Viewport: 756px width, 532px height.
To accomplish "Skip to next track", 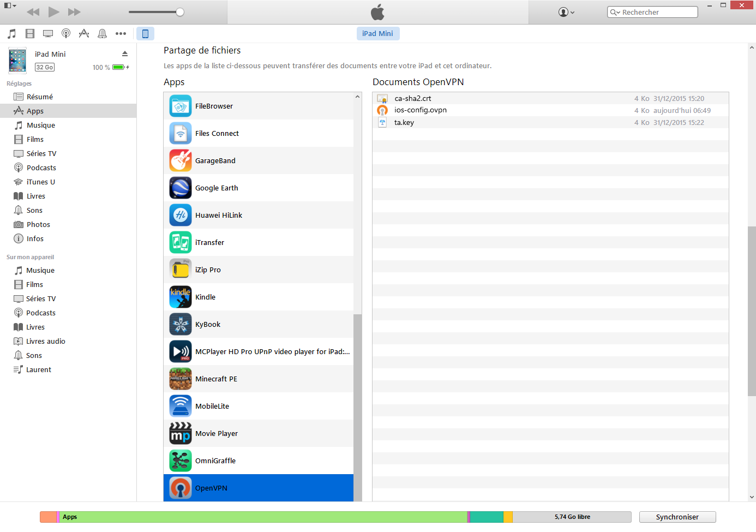I will click(74, 12).
